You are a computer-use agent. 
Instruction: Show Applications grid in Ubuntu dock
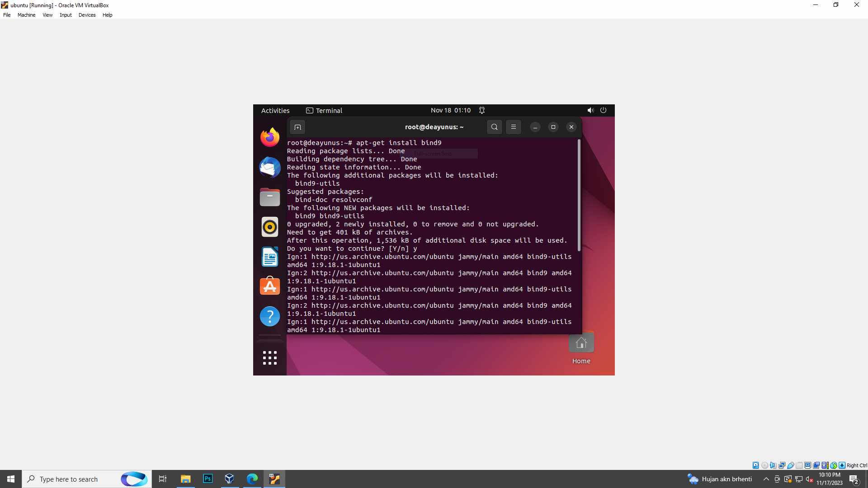(x=270, y=358)
